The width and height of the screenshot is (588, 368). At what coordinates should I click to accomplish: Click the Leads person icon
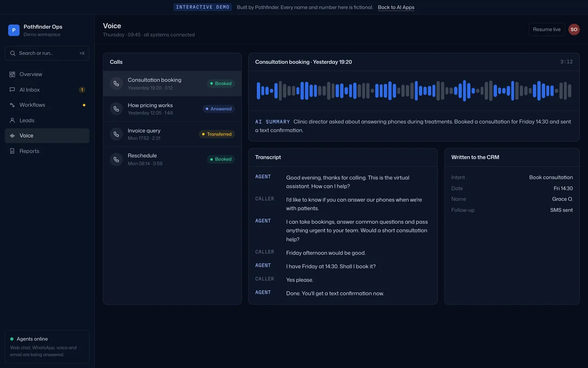coord(12,121)
